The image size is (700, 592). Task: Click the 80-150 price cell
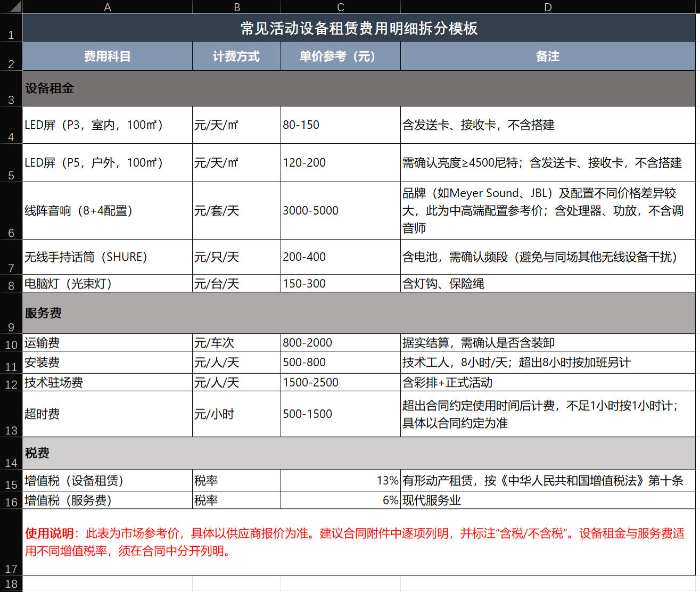[341, 125]
